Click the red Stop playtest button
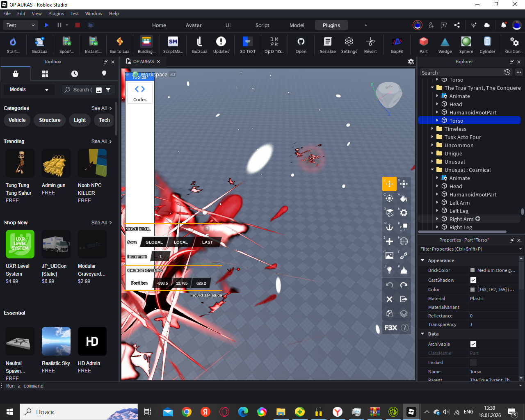This screenshot has width=525, height=420. (x=78, y=25)
